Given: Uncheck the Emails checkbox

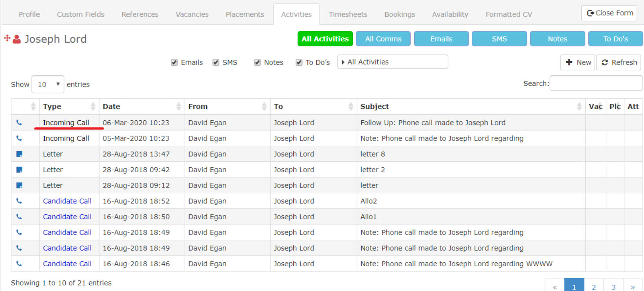Looking at the screenshot, I should pyautogui.click(x=175, y=62).
